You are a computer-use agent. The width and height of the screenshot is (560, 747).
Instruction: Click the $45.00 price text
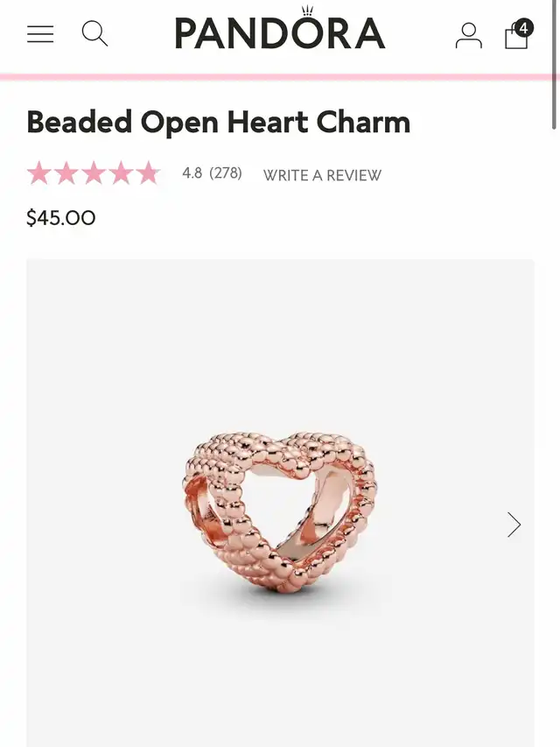[61, 218]
